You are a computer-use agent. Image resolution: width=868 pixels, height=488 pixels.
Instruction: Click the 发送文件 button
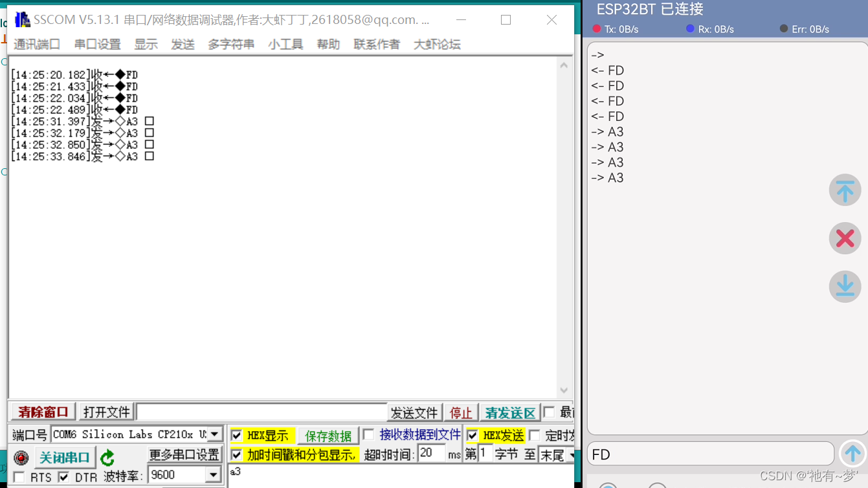point(414,413)
